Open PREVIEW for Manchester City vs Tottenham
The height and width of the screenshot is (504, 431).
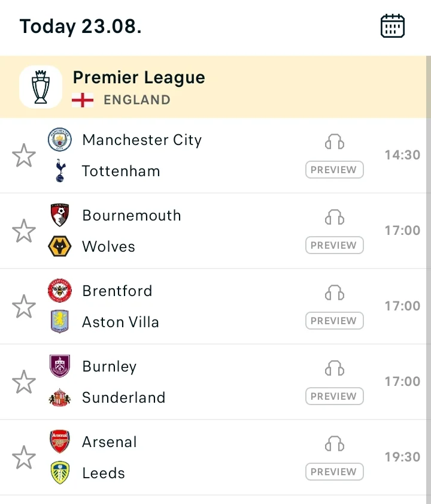(x=335, y=170)
